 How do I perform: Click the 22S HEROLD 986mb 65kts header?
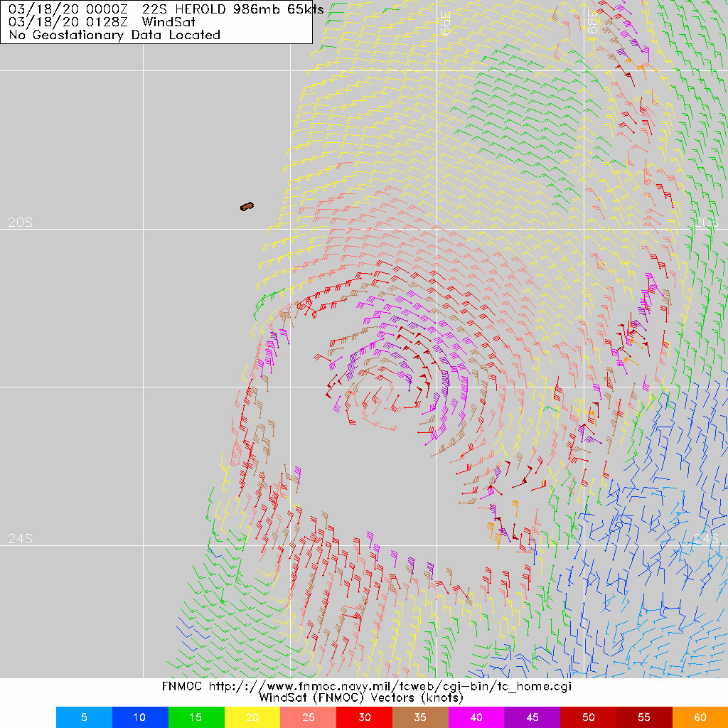(x=233, y=9)
